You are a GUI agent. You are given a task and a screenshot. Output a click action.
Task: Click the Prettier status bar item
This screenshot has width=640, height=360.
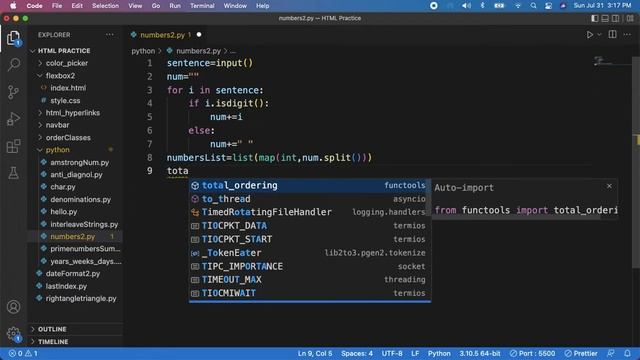click(x=581, y=353)
